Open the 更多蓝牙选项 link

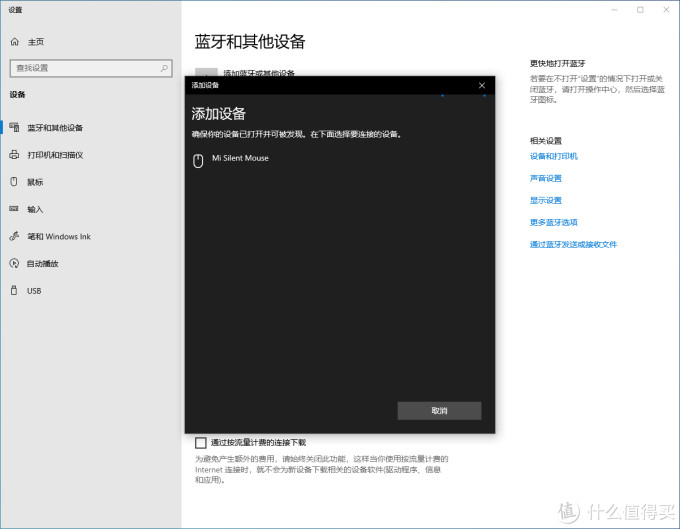(554, 222)
